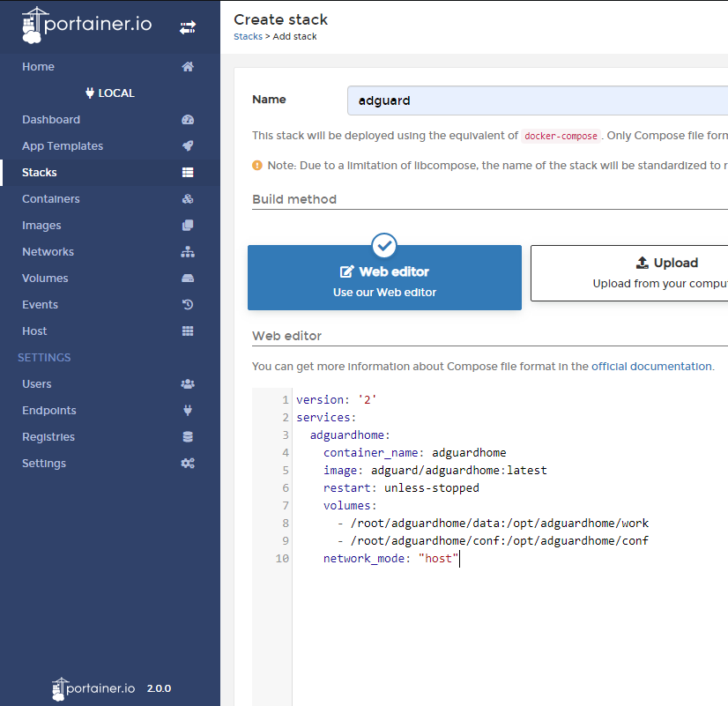This screenshot has height=706, width=728.
Task: Click the conf volume mapping line
Action: tap(493, 541)
